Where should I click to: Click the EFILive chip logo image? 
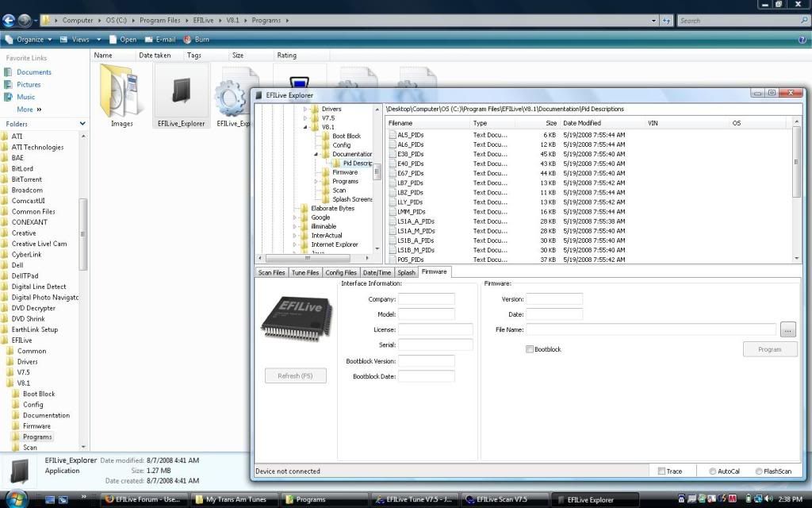coord(297,319)
